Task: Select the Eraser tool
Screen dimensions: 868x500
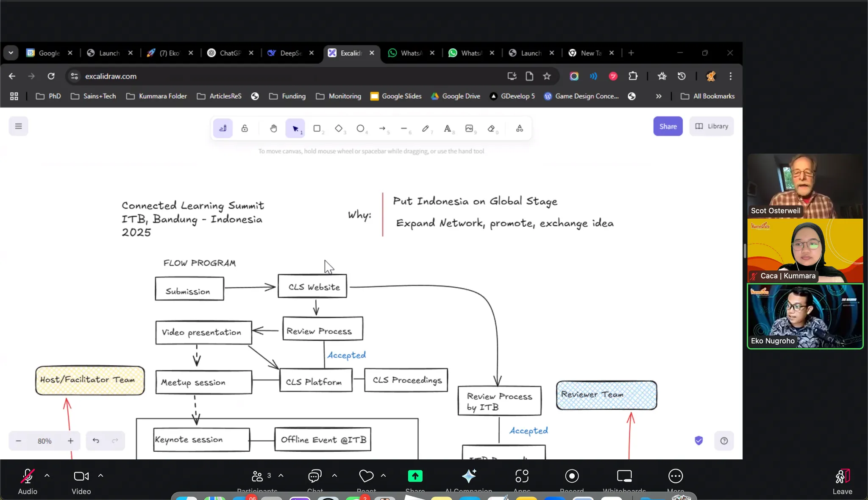Action: point(491,128)
